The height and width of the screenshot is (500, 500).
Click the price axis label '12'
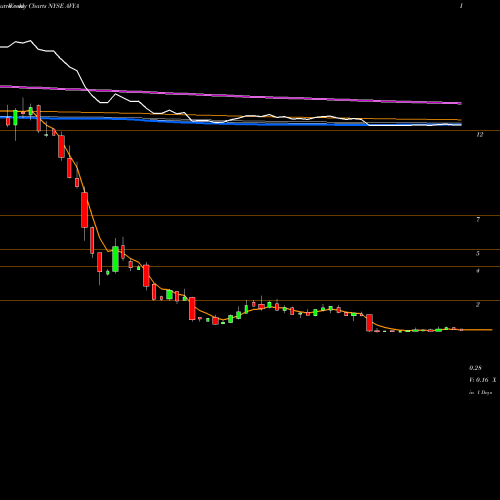[x=479, y=135]
